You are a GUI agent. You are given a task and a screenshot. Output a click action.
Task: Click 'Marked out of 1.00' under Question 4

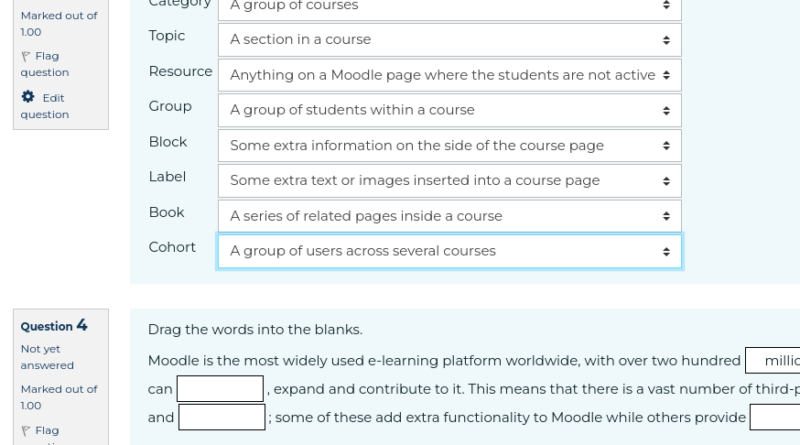coord(59,397)
